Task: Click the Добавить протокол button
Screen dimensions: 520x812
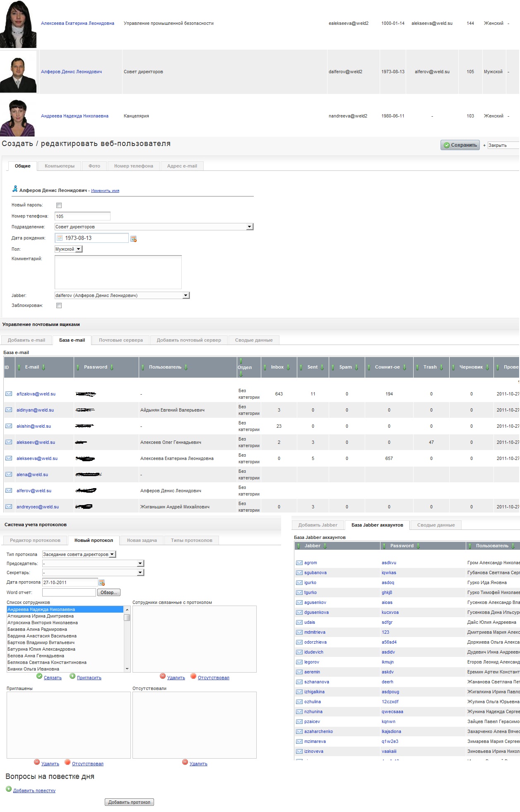Action: coord(129,802)
